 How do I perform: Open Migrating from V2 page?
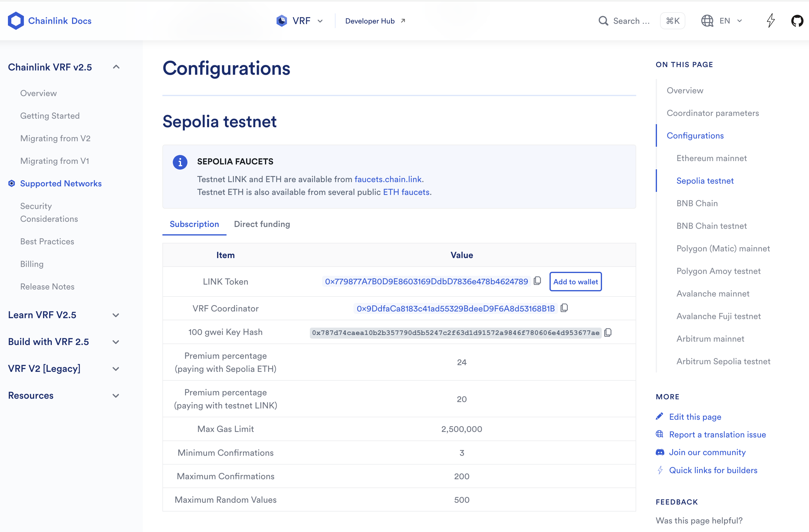[55, 138]
